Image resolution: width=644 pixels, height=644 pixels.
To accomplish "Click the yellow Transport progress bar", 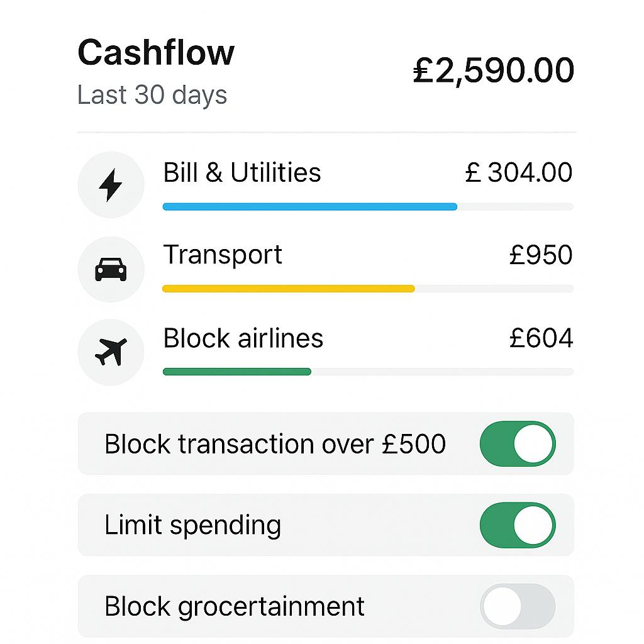I will (x=288, y=289).
